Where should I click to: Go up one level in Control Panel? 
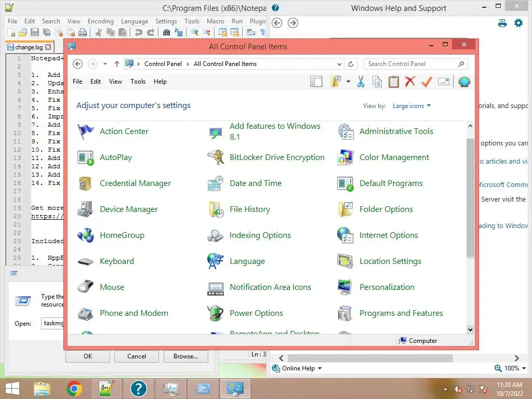click(117, 64)
